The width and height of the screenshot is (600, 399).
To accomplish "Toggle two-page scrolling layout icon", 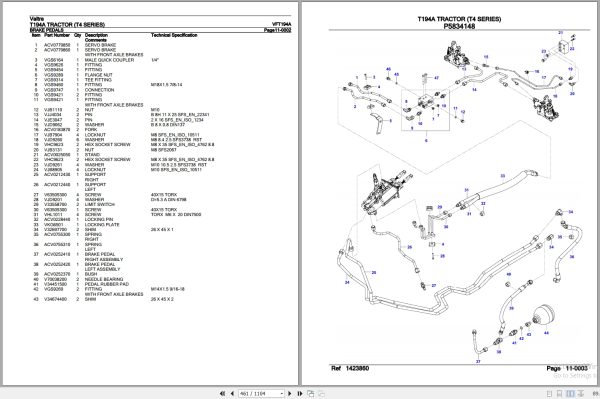I will (x=580, y=394).
